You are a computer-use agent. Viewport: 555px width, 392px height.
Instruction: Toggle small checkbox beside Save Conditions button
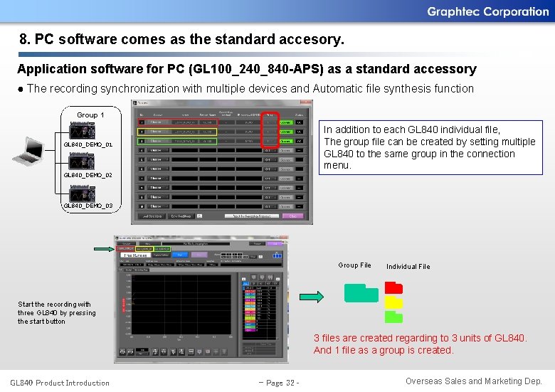point(200,216)
